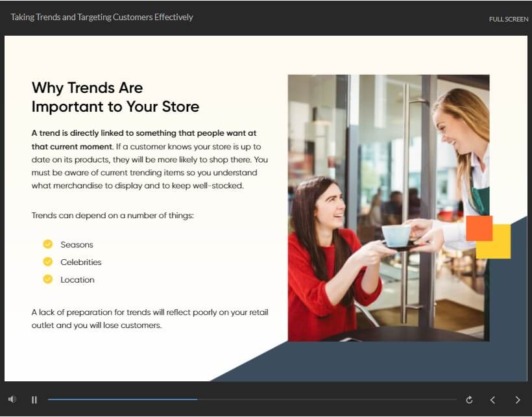Image resolution: width=532 pixels, height=417 pixels.
Task: Click the course title in the header
Action: tap(102, 18)
